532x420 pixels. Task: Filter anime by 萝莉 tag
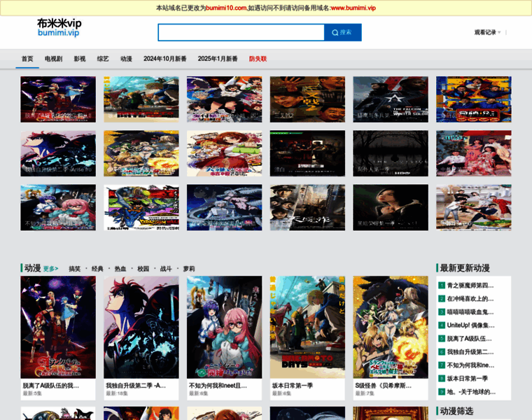point(189,269)
